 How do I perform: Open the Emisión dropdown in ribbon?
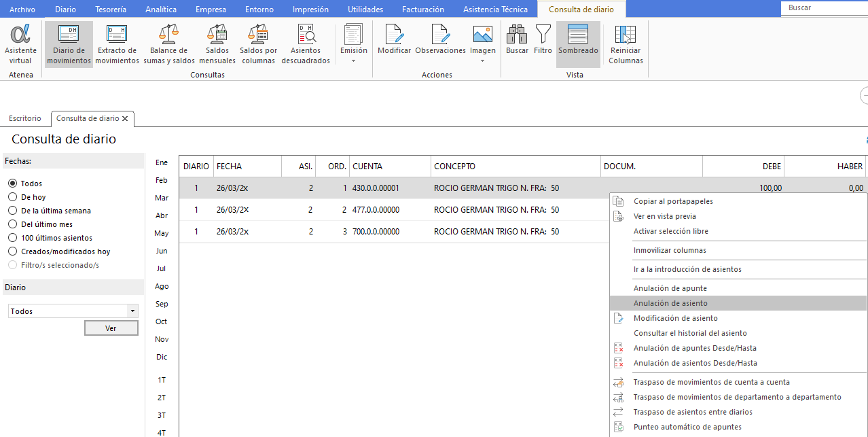coord(353,44)
